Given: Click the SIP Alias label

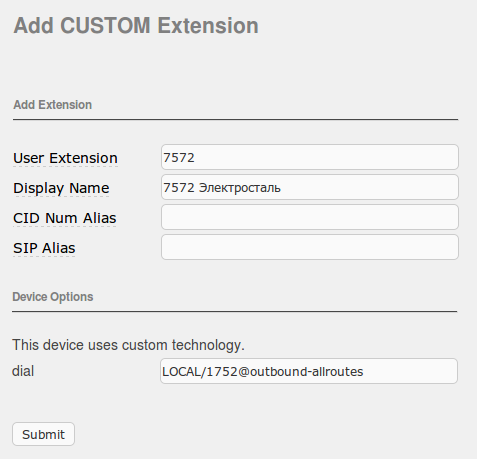Looking at the screenshot, I should pos(44,248).
